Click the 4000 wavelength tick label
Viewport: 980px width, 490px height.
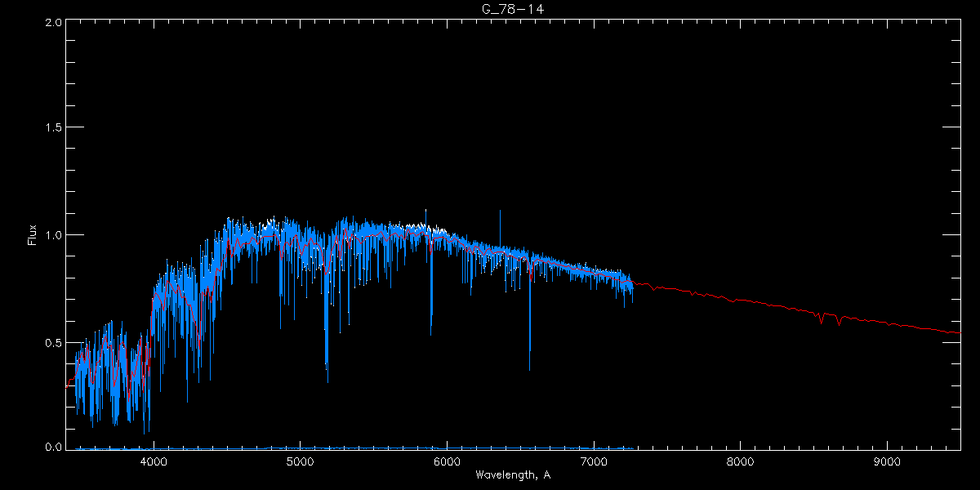154,461
